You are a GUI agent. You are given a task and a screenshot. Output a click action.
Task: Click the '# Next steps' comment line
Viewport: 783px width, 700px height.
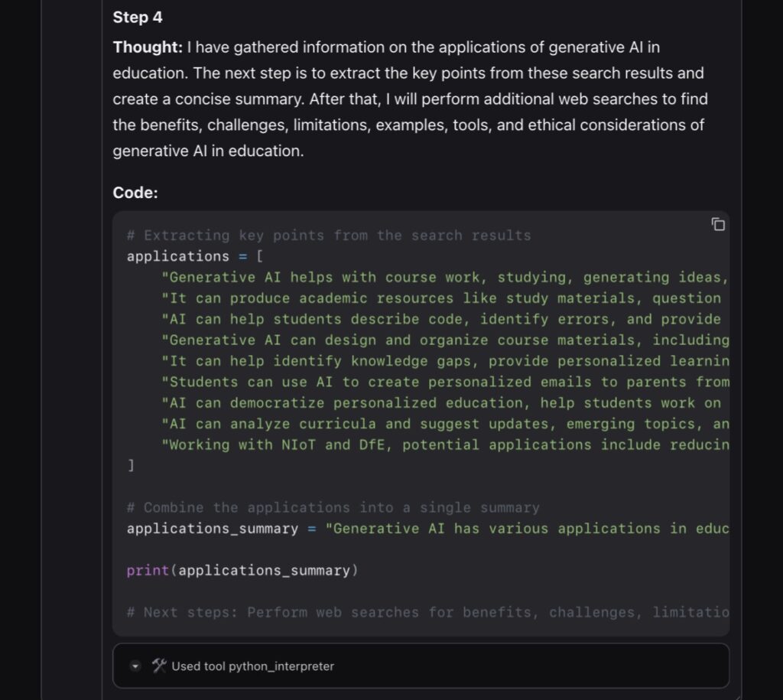click(x=428, y=612)
